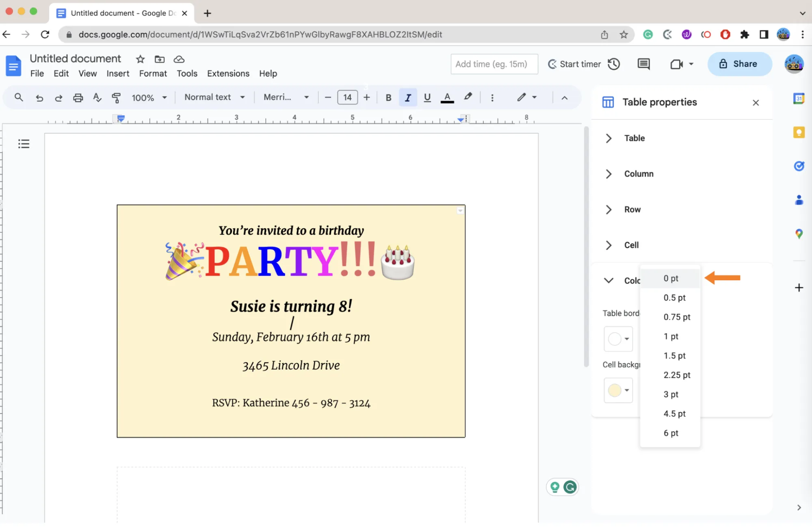This screenshot has width=812, height=528.
Task: Click the search menus magnifier icon
Action: pos(19,97)
